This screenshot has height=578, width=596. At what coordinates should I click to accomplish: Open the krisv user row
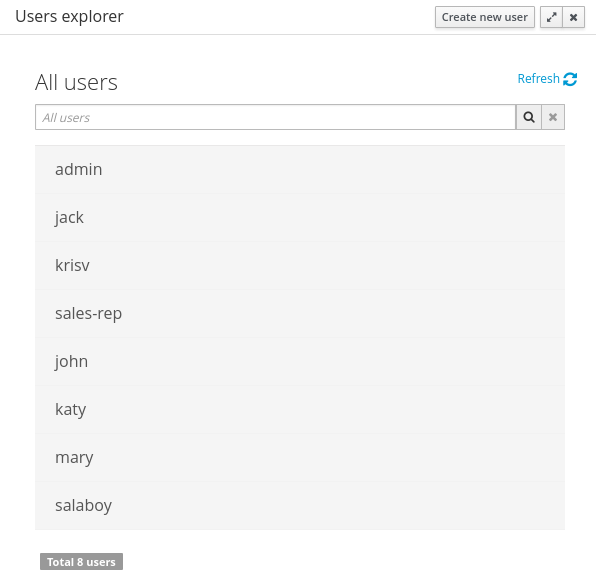(300, 265)
